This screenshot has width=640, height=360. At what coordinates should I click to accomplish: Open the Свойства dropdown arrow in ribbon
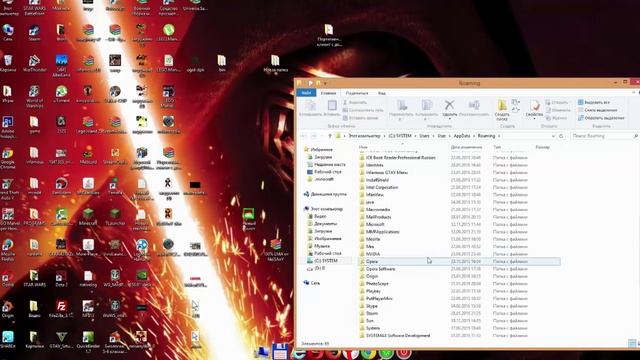[534, 119]
